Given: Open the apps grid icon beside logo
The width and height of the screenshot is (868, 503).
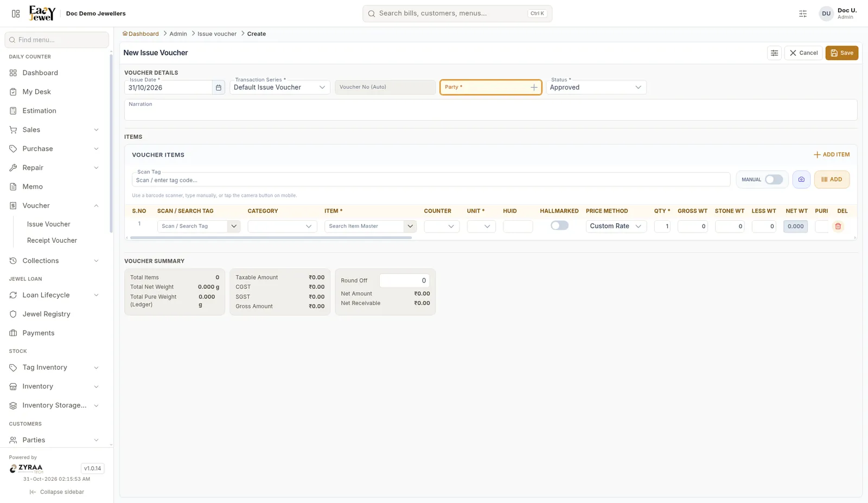Looking at the screenshot, I should (x=16, y=14).
